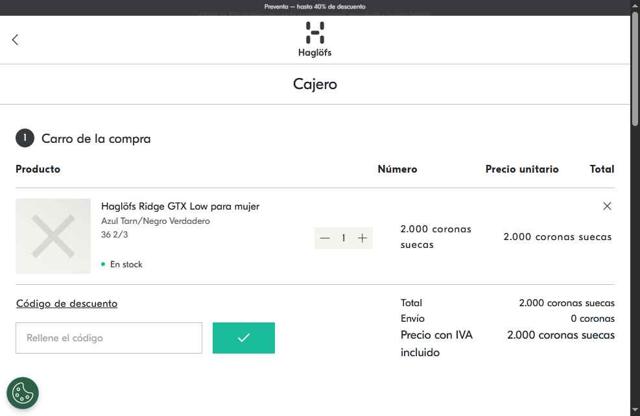Click the 'Cajero' page title
Viewport: 640px width, 416px height.
[x=315, y=84]
